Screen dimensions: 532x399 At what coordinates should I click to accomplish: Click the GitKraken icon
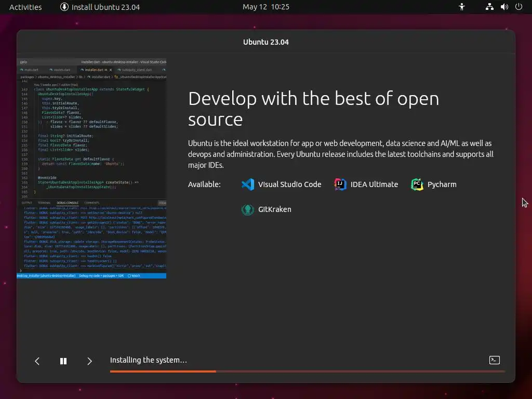[248, 209]
